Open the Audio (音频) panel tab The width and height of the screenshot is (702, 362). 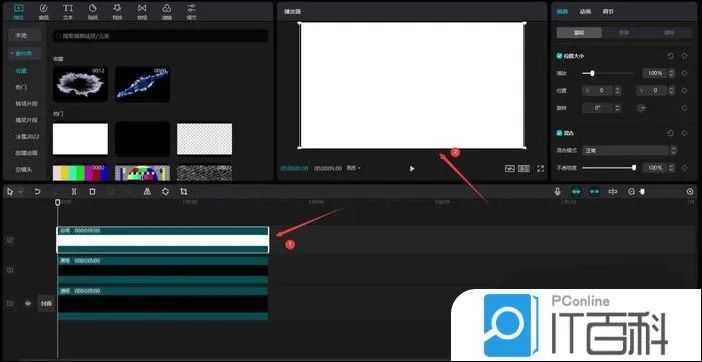pyautogui.click(x=43, y=12)
